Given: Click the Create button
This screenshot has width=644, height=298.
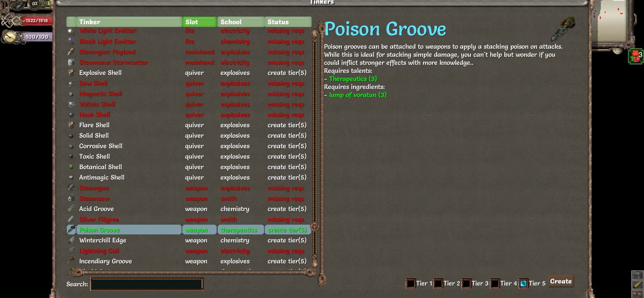Looking at the screenshot, I should coord(561,281).
